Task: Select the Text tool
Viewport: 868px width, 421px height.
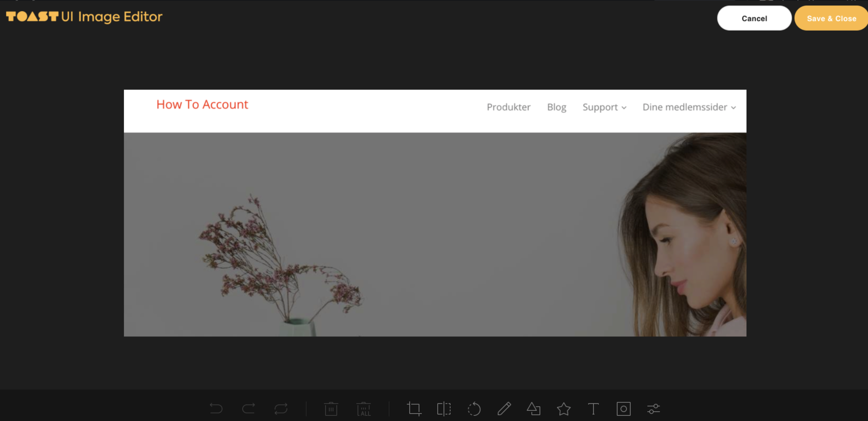Action: click(x=593, y=408)
